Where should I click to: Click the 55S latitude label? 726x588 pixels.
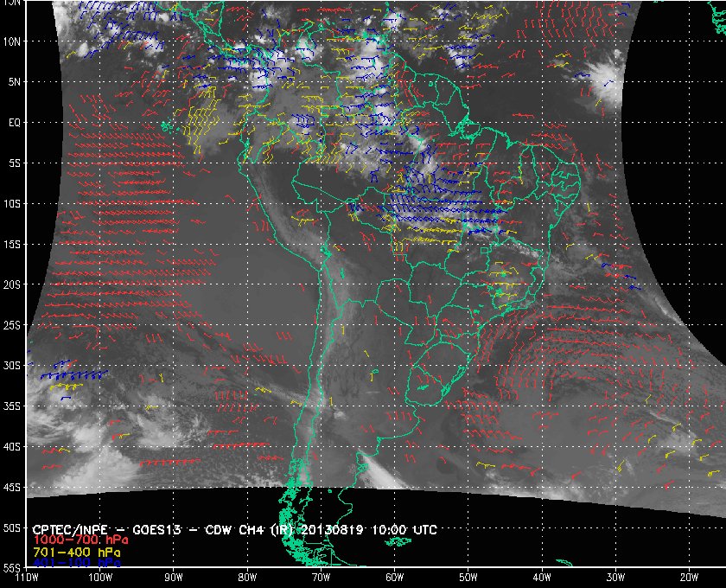[12, 567]
